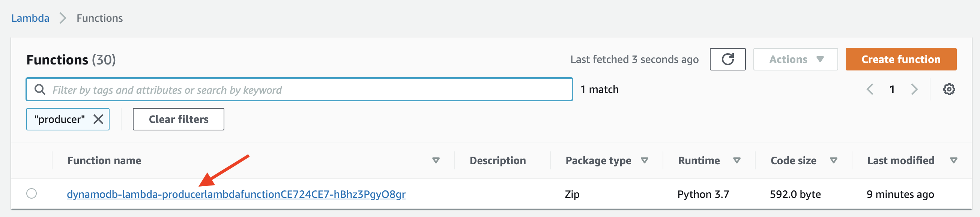Viewport: 980px width, 217px height.
Task: Click Create function button
Action: pyautogui.click(x=901, y=59)
